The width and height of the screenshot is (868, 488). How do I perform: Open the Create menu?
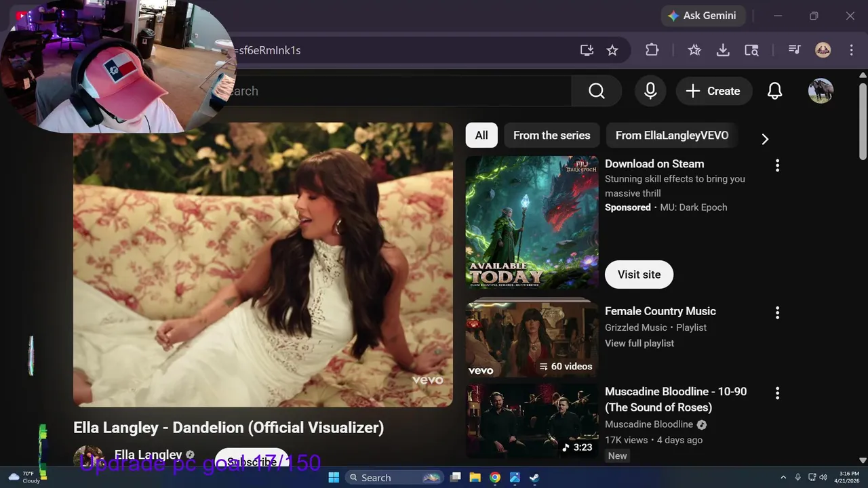tap(713, 91)
